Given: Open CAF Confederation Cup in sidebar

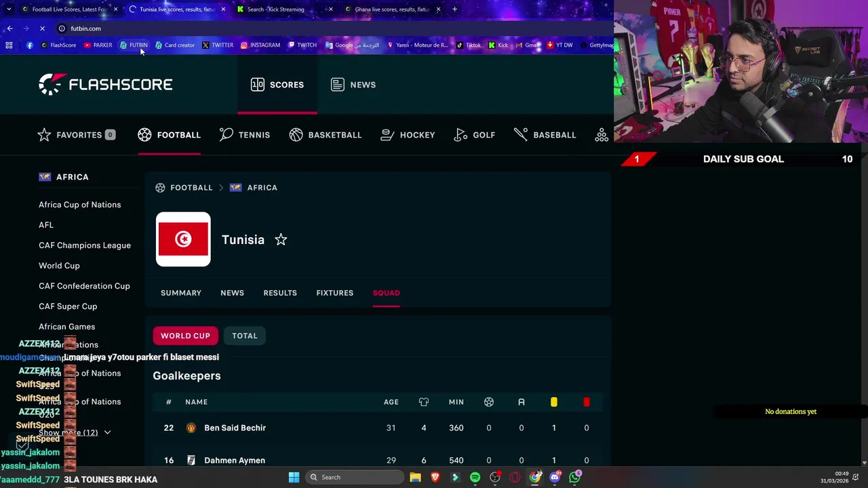Looking at the screenshot, I should point(84,286).
